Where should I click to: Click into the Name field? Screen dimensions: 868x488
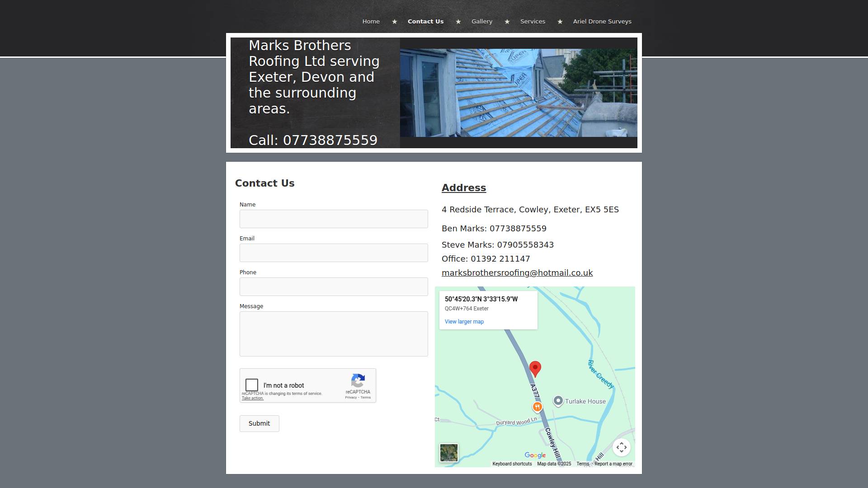click(334, 219)
